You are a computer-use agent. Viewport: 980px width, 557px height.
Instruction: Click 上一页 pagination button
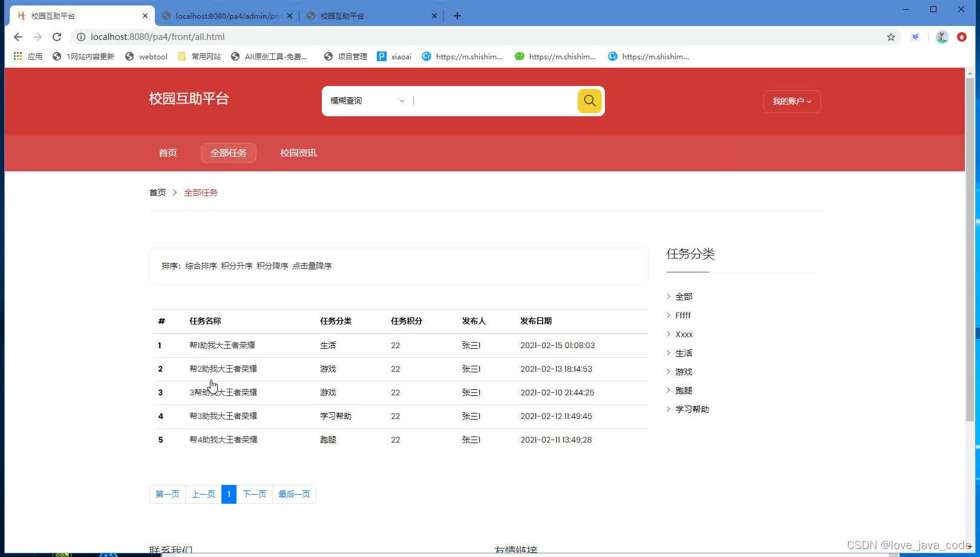pos(203,494)
